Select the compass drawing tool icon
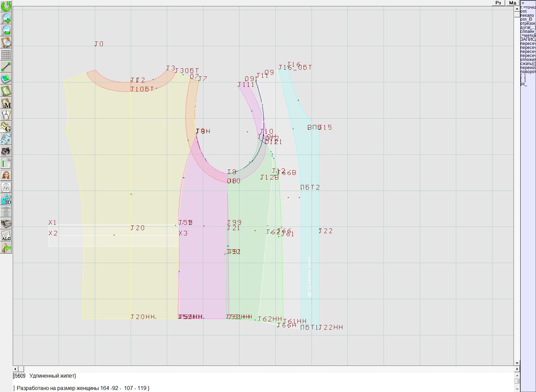Image resolution: width=536 pixels, height=392 pixels. (6, 115)
